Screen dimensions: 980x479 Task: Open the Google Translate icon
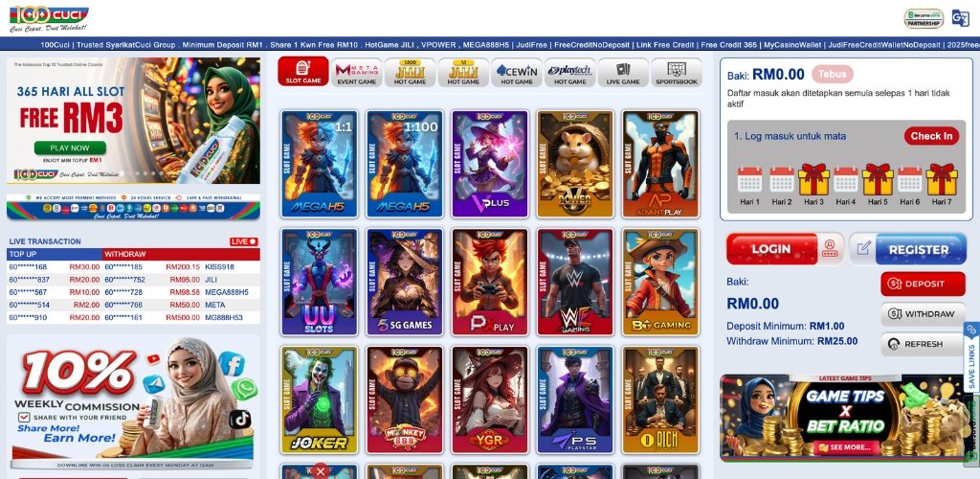pos(959,18)
